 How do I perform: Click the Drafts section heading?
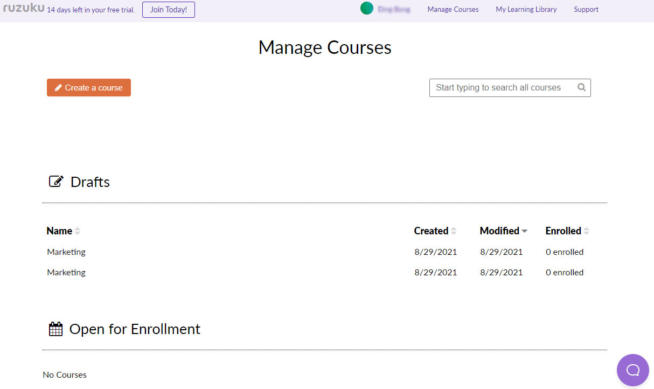point(90,182)
